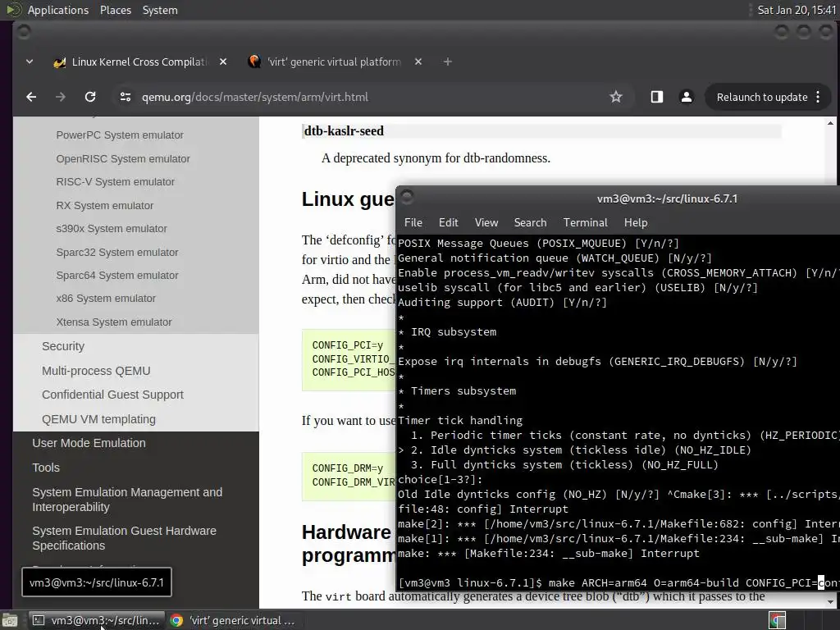
Task: Open a new browser tab
Action: [x=447, y=62]
